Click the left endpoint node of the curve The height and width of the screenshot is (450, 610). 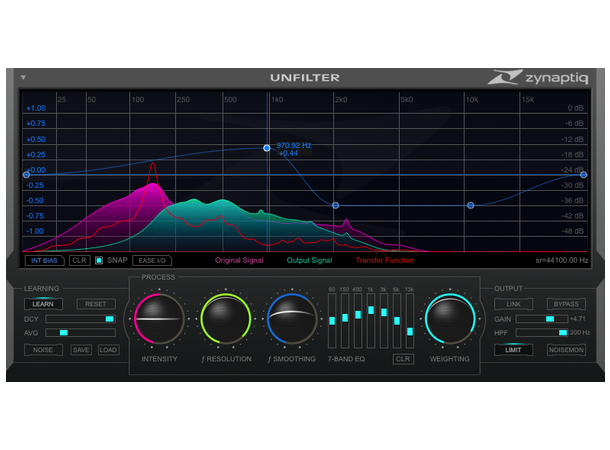coord(26,175)
